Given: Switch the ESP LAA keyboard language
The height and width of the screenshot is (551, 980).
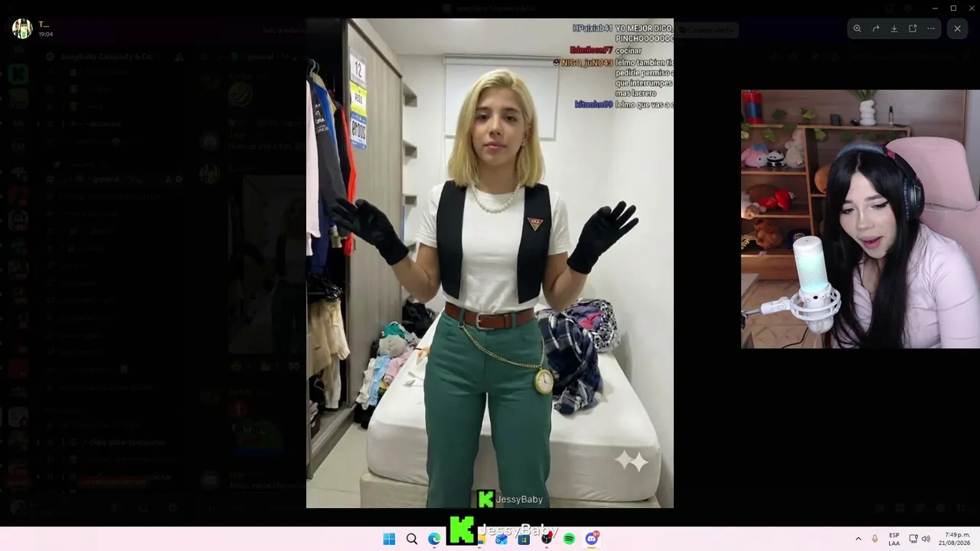Looking at the screenshot, I should [894, 539].
